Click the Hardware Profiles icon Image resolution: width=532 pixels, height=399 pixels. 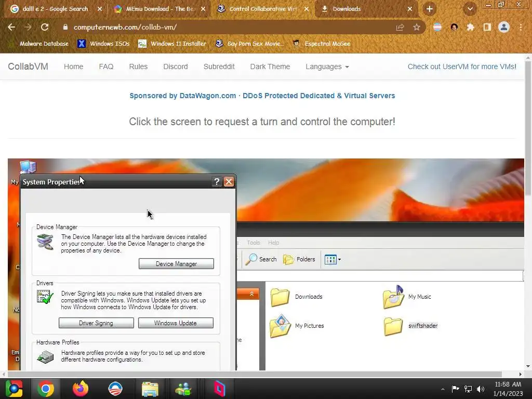coord(45,356)
